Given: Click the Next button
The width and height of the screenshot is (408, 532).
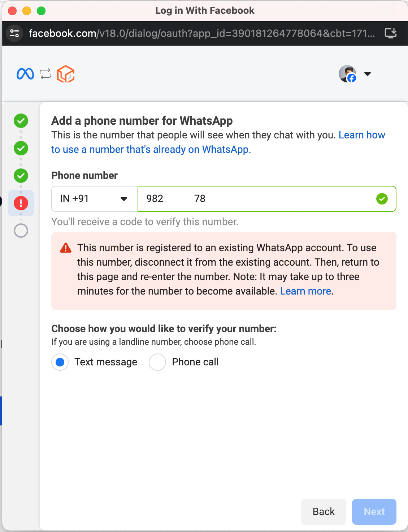Looking at the screenshot, I should pos(374,512).
